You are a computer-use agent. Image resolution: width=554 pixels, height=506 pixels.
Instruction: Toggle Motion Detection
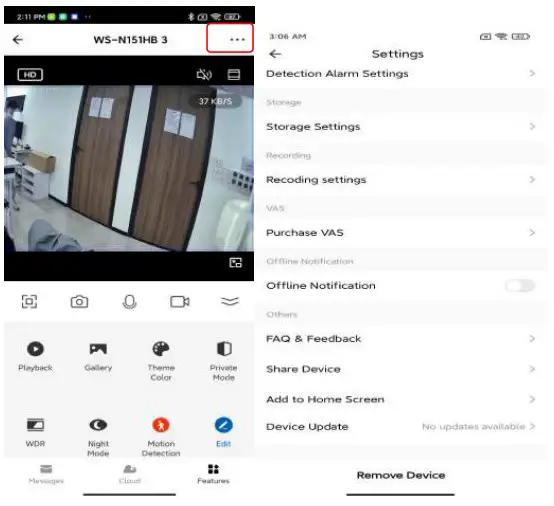click(161, 437)
